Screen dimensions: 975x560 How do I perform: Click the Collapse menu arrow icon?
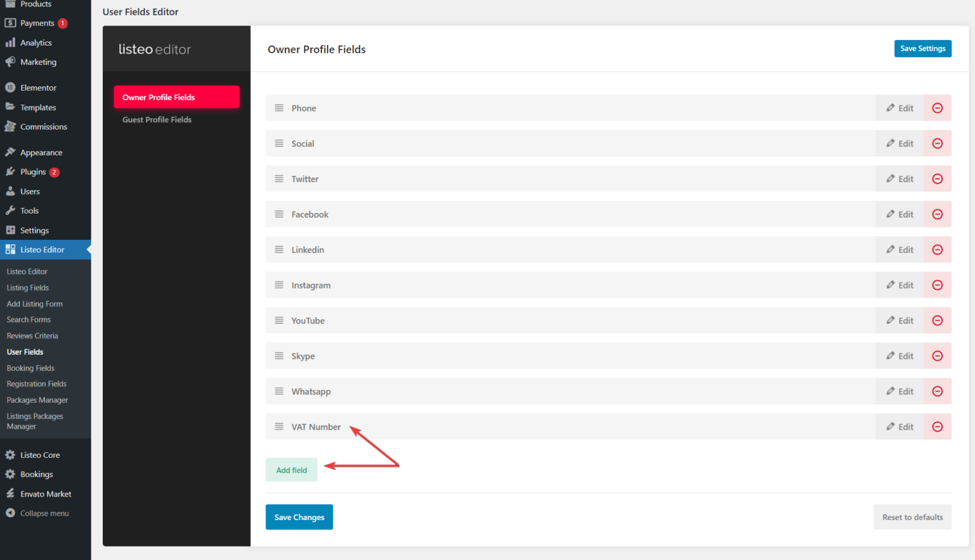[10, 513]
